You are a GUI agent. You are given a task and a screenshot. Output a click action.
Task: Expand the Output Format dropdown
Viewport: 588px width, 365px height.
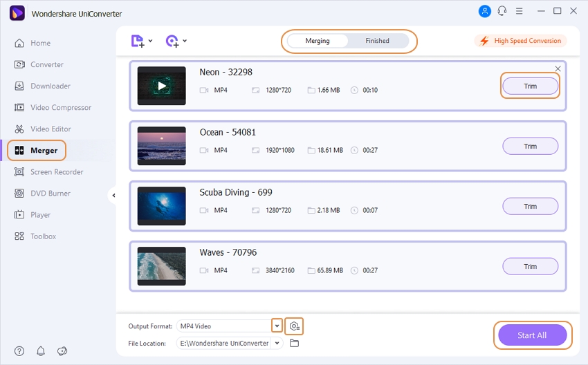[x=277, y=326]
